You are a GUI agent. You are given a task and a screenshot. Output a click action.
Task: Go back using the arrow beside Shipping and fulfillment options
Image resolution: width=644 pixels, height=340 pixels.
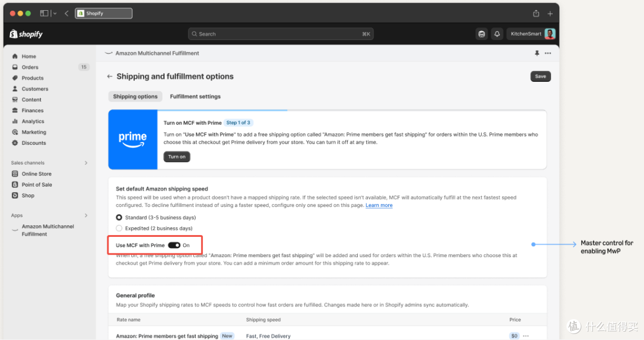click(x=110, y=76)
